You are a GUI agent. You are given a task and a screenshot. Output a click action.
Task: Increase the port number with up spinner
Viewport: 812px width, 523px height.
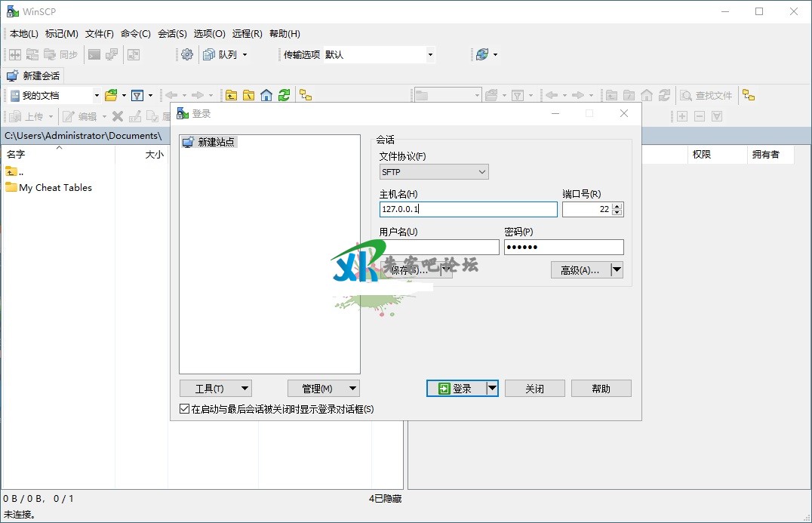pos(617,206)
